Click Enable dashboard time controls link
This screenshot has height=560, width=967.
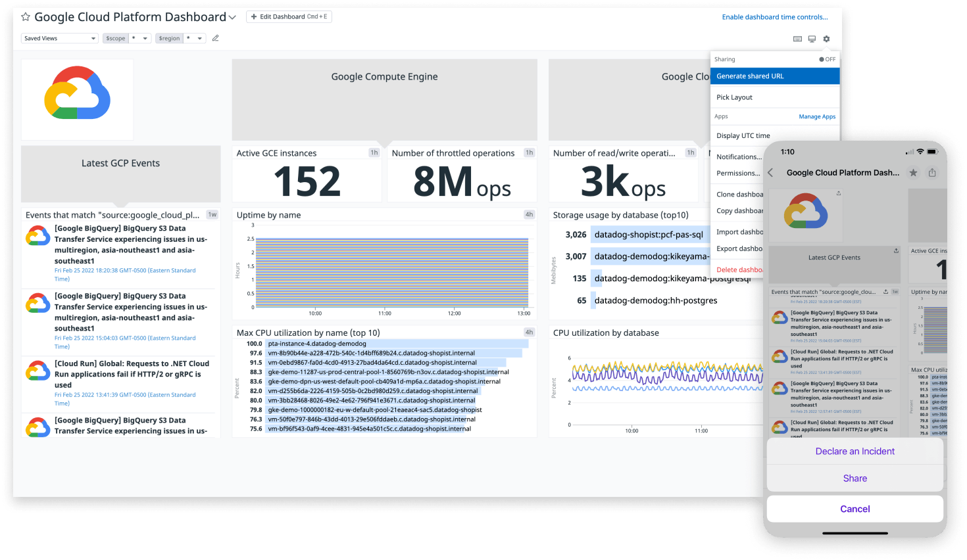coord(774,17)
